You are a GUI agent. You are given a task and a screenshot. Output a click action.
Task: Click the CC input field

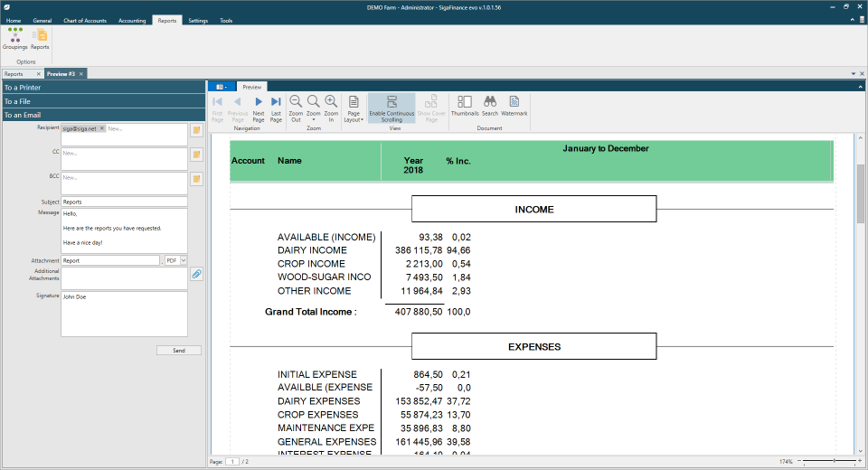(124, 159)
